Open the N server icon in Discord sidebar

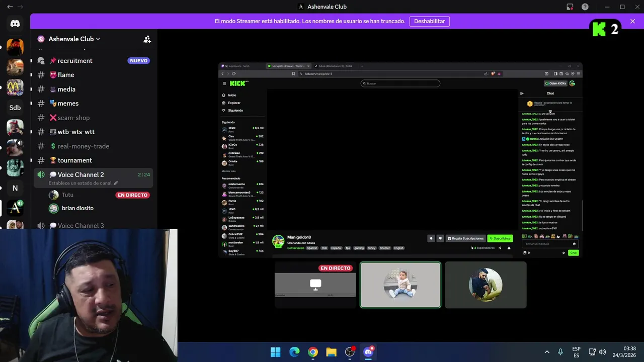coord(15,188)
